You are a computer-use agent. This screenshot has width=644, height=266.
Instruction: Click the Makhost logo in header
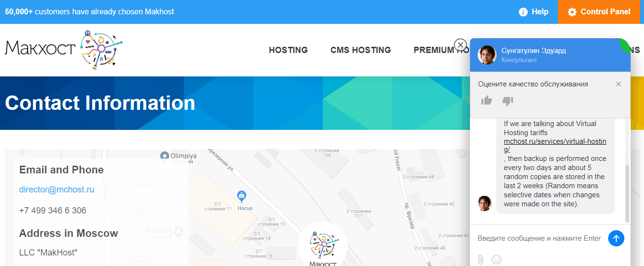tap(64, 50)
